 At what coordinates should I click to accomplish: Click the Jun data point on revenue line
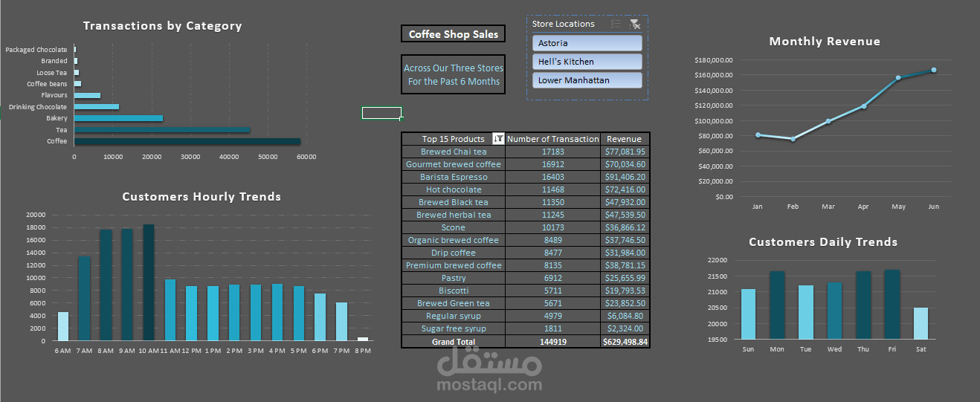pos(934,70)
